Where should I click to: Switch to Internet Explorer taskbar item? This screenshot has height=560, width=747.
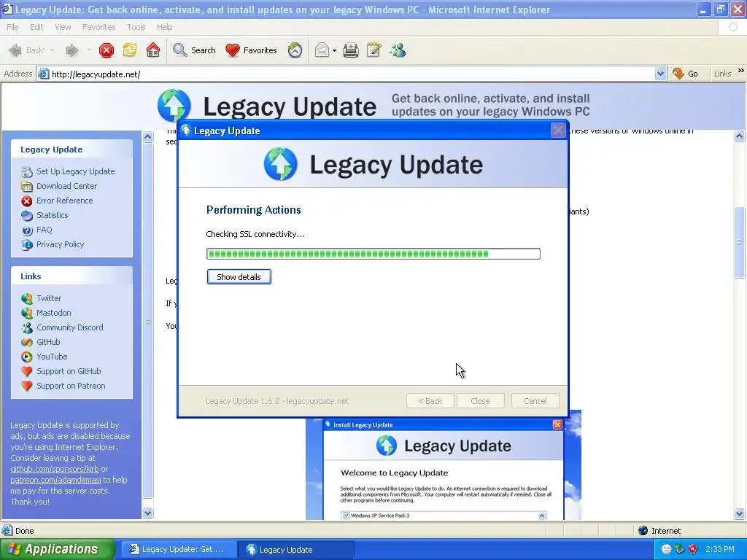point(178,550)
